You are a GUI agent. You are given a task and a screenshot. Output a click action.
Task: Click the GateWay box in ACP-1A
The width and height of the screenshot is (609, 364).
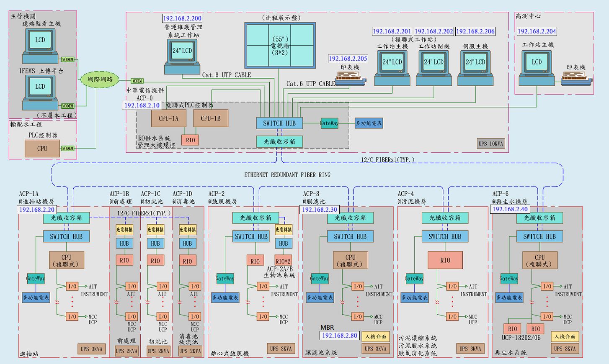pos(36,279)
